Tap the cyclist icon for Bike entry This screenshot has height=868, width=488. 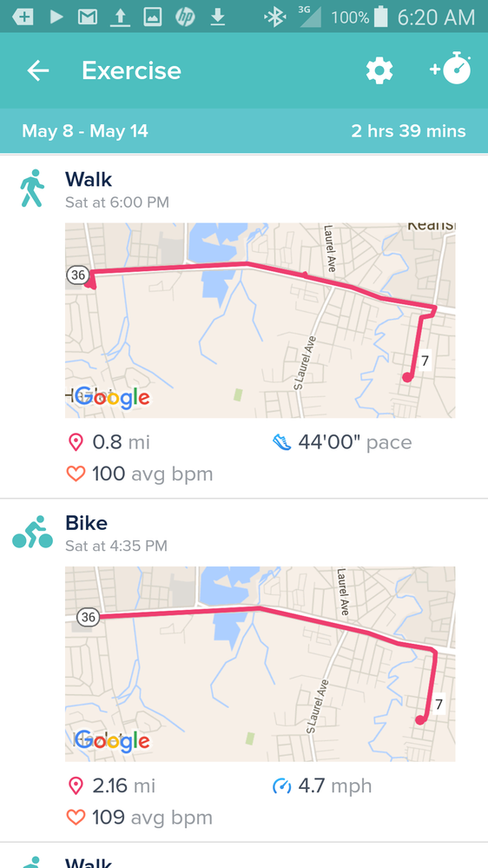point(33,532)
